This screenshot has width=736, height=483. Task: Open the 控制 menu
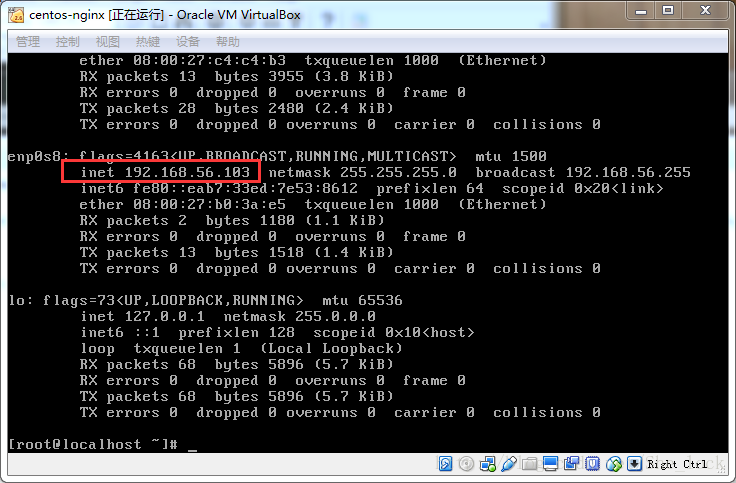[x=68, y=42]
